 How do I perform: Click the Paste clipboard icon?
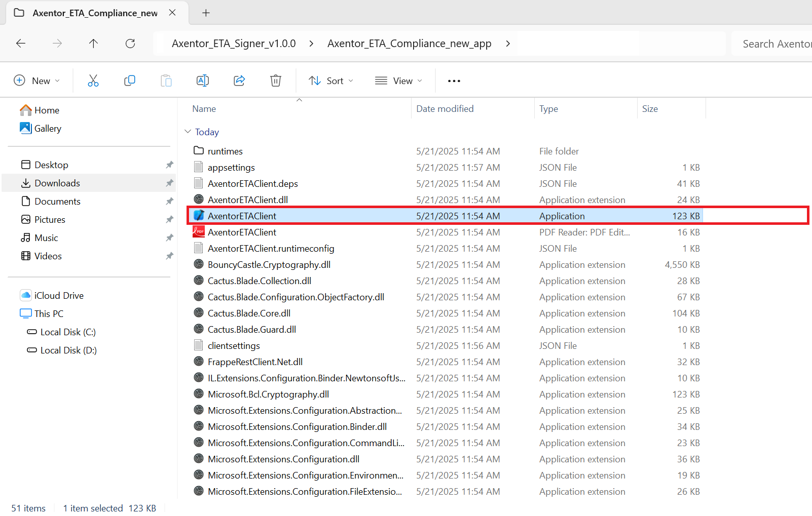pos(166,81)
